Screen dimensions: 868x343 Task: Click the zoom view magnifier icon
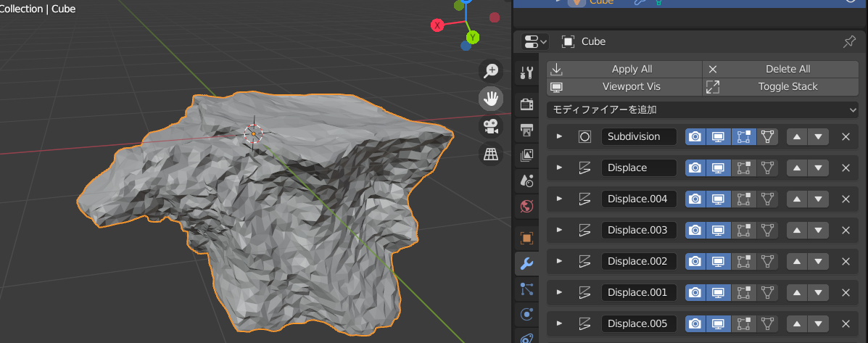click(x=491, y=71)
